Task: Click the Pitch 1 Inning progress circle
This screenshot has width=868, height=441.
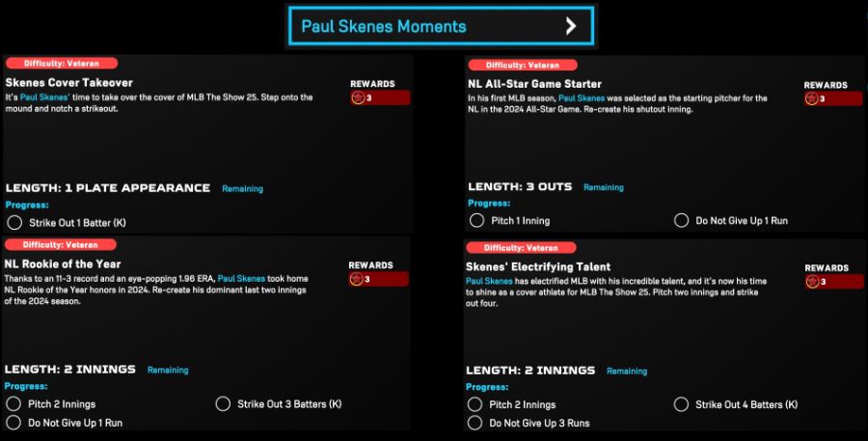Action: point(476,220)
